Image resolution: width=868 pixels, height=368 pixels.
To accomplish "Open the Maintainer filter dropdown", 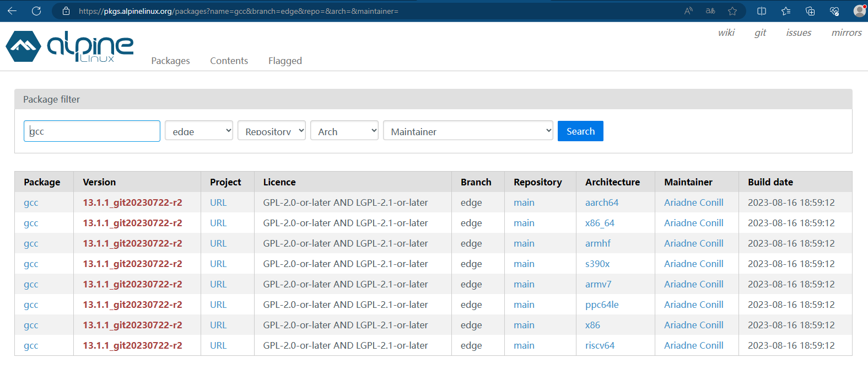I will [468, 131].
